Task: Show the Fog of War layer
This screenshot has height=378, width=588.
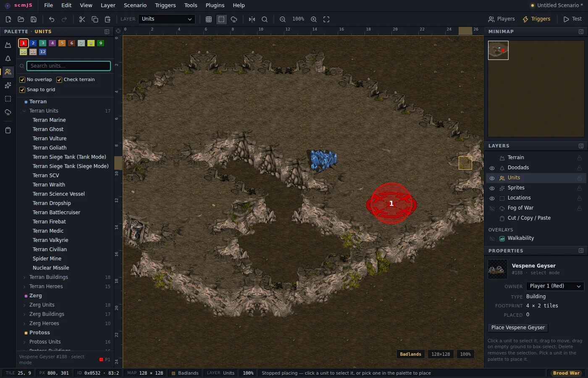Action: 492,208
